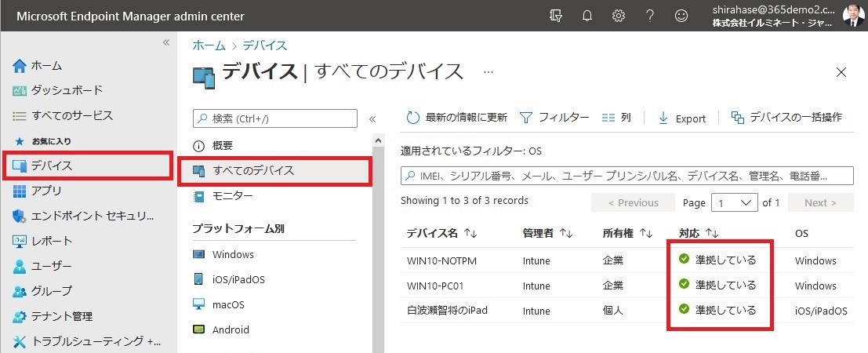Select Android platform
Image resolution: width=868 pixels, height=353 pixels.
pyautogui.click(x=221, y=329)
